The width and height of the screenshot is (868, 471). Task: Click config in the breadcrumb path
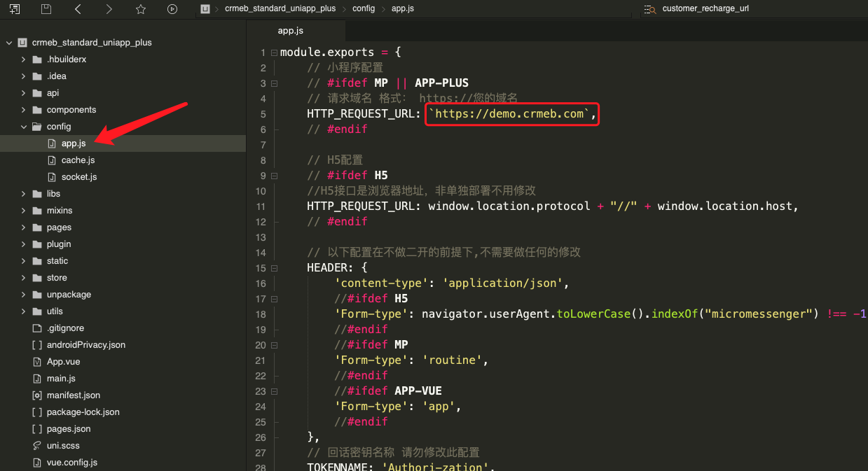tap(364, 8)
